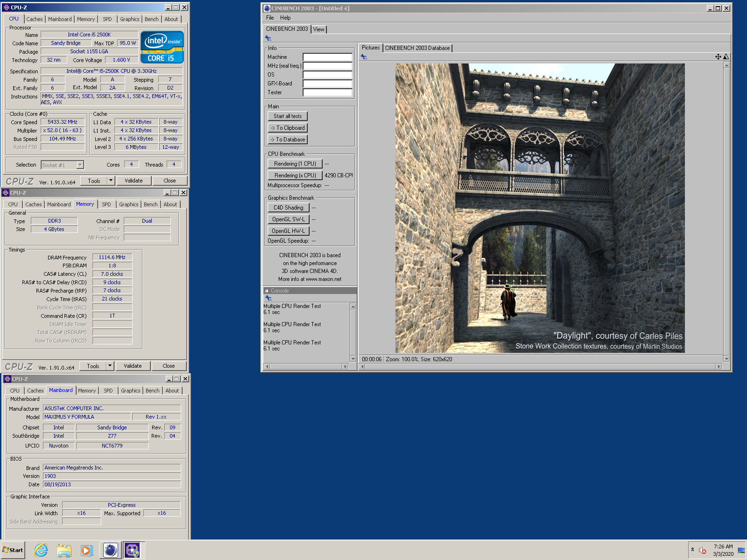Click the Intel Core i5 logo in CPU-Z
This screenshot has height=560, width=747.
[x=162, y=47]
